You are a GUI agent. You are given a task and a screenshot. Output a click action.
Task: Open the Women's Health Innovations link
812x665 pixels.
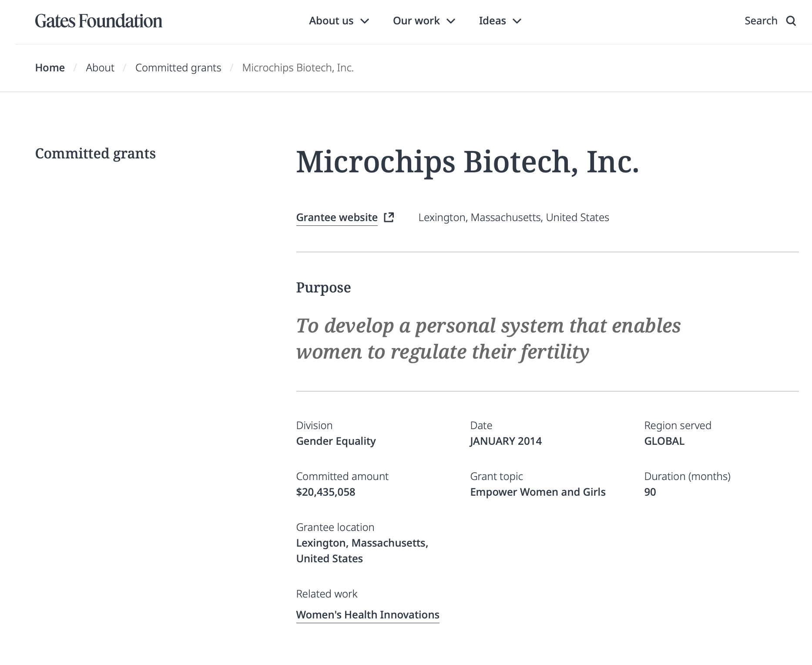tap(368, 615)
